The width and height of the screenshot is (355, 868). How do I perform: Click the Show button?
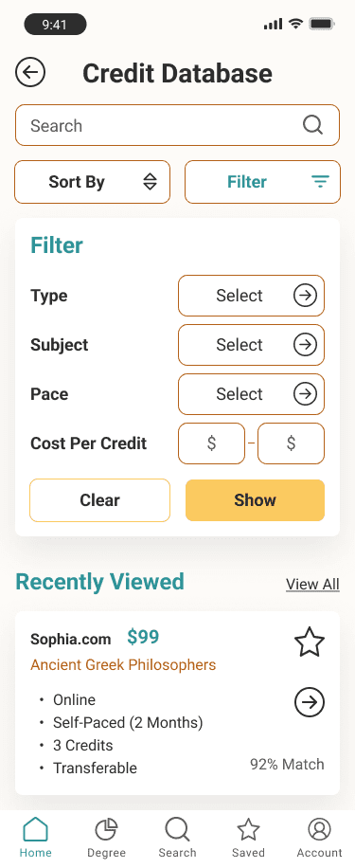[255, 500]
